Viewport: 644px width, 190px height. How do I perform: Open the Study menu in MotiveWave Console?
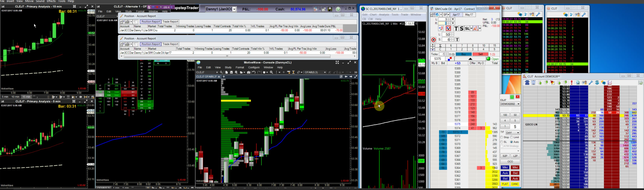tap(228, 67)
